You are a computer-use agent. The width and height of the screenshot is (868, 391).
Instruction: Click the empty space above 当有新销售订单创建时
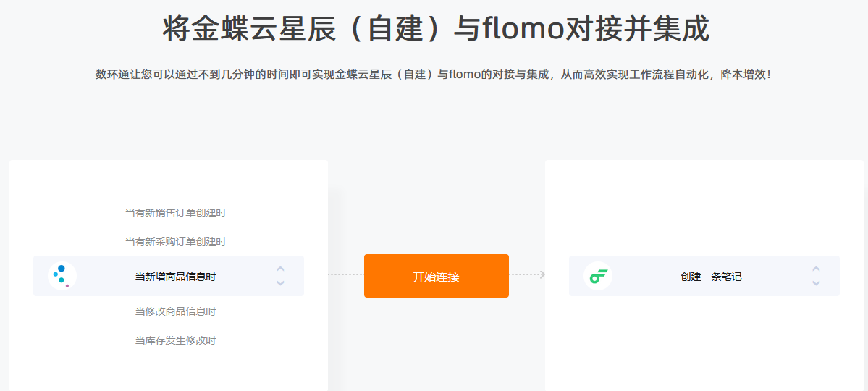coord(168,184)
